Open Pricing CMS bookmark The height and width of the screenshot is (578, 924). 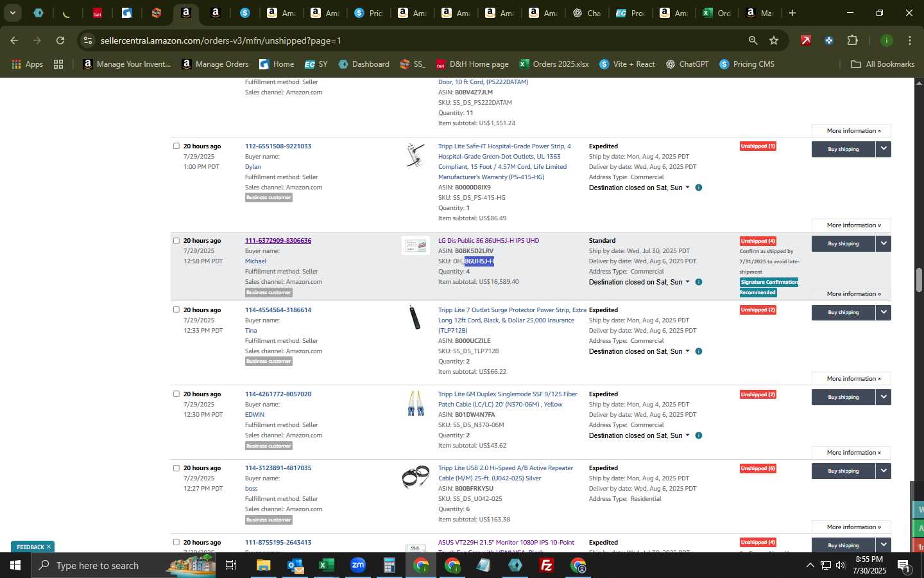[x=747, y=64]
